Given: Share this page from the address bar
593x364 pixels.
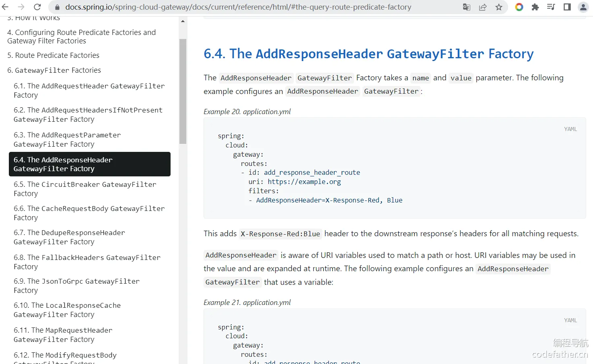Looking at the screenshot, I should (x=483, y=7).
